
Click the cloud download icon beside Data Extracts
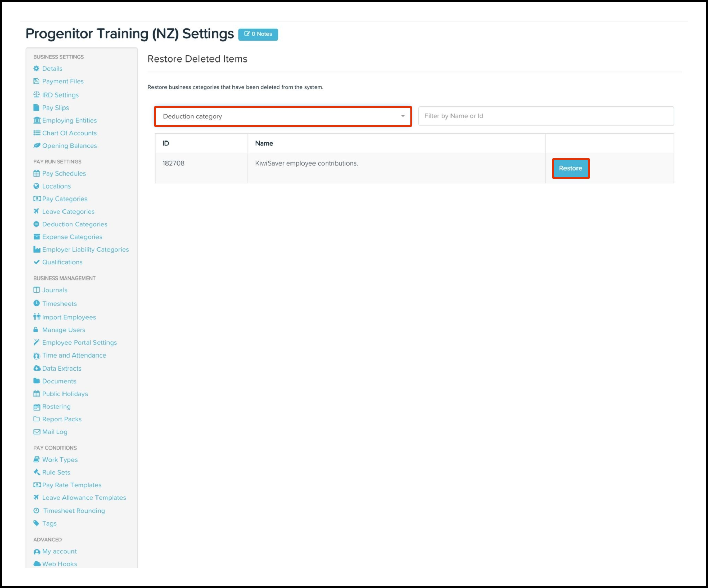pyautogui.click(x=37, y=368)
